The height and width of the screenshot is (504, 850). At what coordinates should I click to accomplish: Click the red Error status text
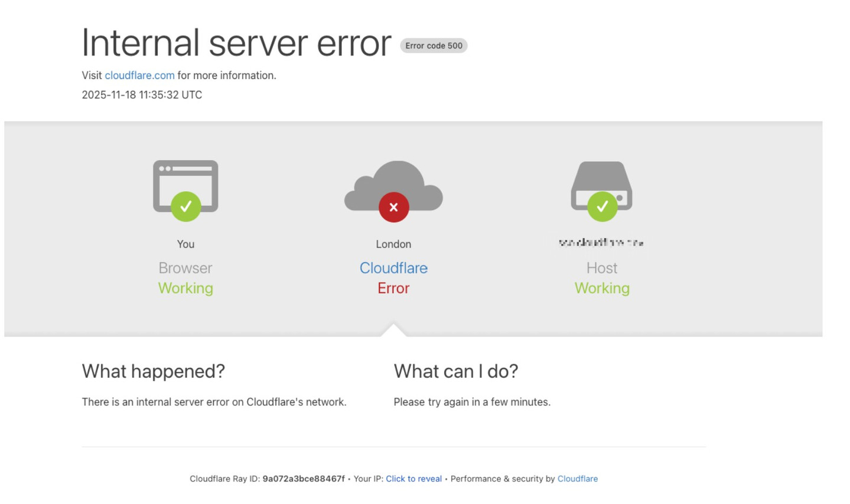393,288
